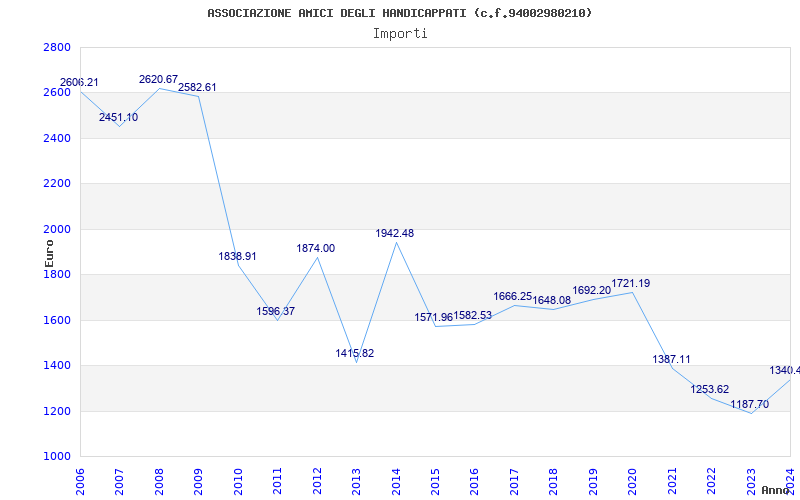
Task: Select data value 1253.62
Action: click(710, 389)
